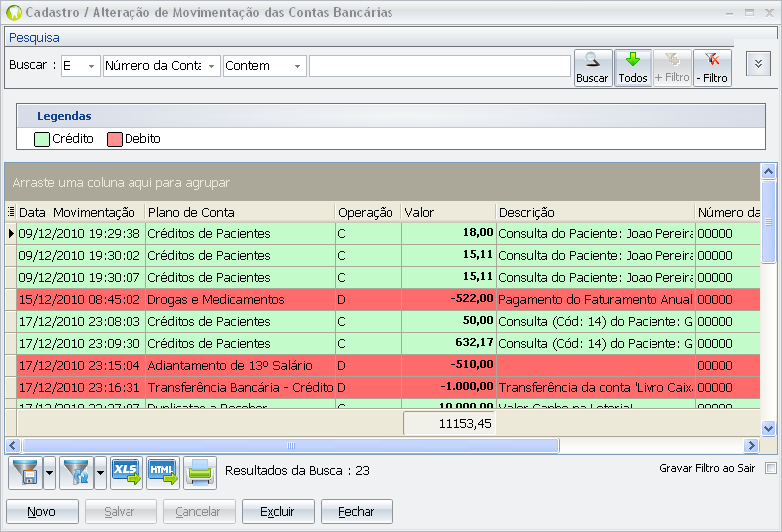Click the value 50,00 cell
Image resolution: width=782 pixels, height=532 pixels.
point(448,321)
